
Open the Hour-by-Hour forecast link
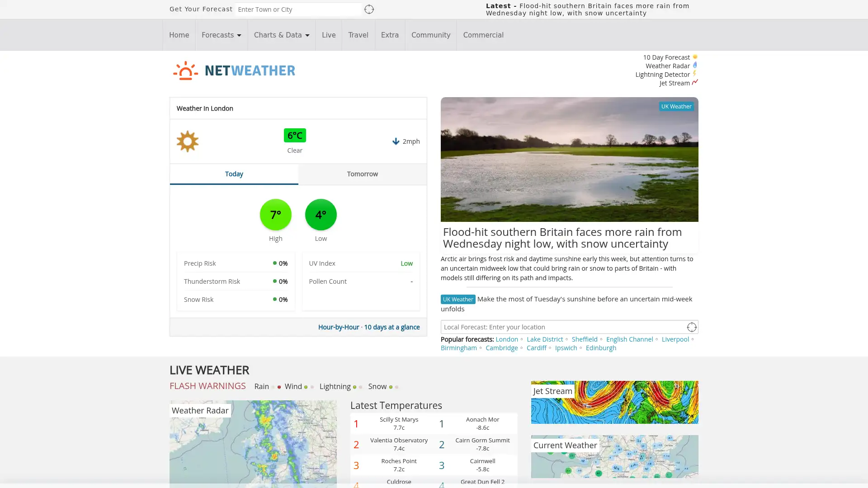pos(338,327)
